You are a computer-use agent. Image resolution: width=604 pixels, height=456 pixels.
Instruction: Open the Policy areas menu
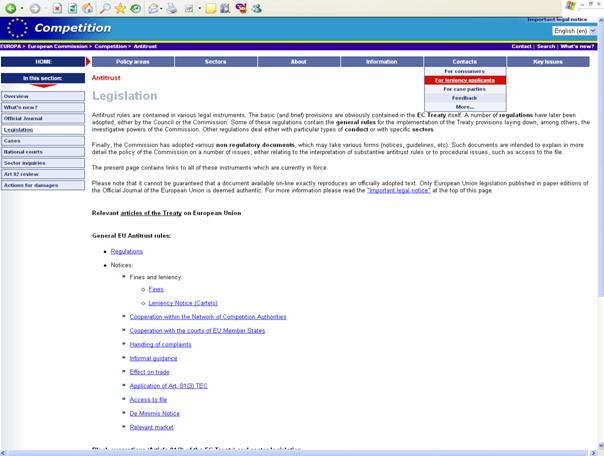[x=133, y=62]
